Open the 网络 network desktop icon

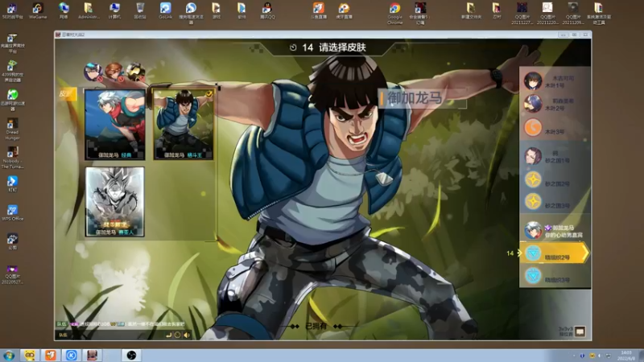[64, 10]
